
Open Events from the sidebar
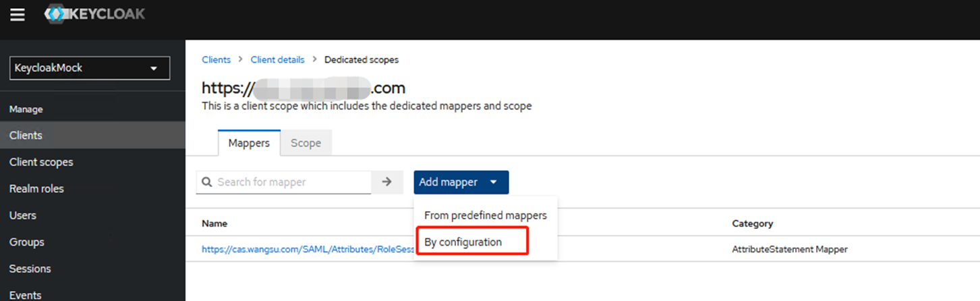point(25,294)
